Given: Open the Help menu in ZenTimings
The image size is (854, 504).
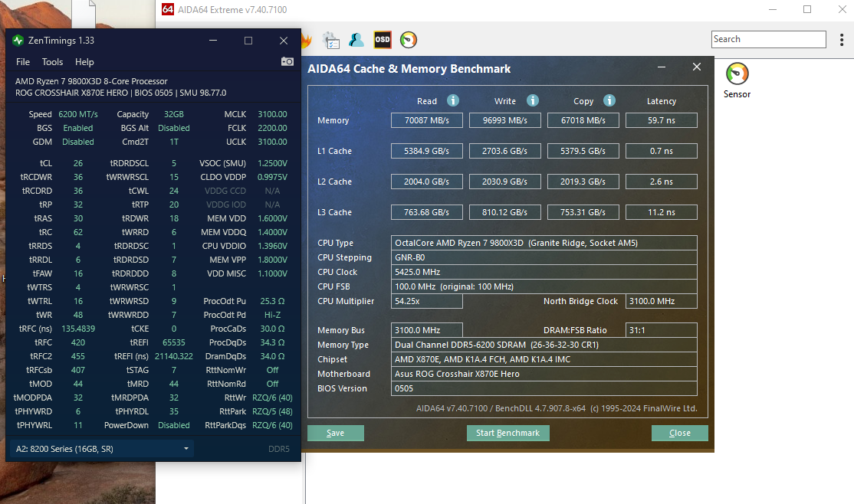Looking at the screenshot, I should click(x=84, y=62).
